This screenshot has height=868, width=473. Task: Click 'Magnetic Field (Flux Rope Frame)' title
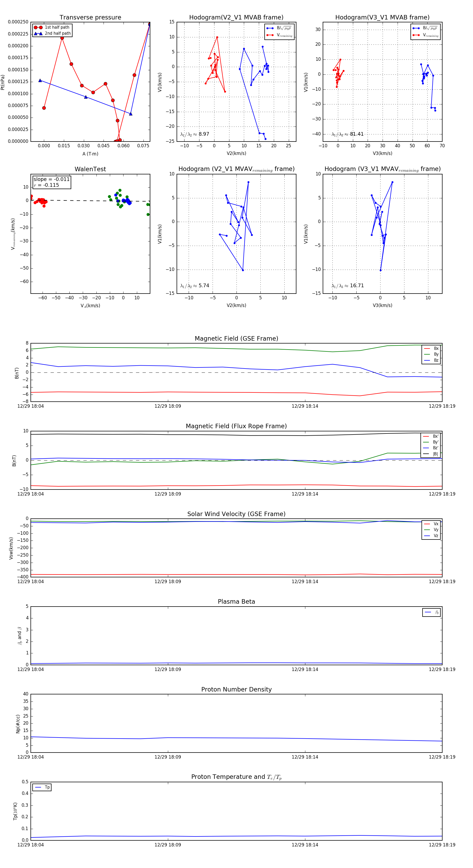236,426
